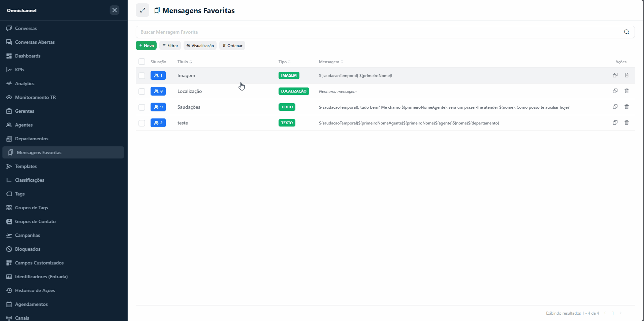This screenshot has height=321, width=644.
Task: Click the green Novo button
Action: (146, 45)
